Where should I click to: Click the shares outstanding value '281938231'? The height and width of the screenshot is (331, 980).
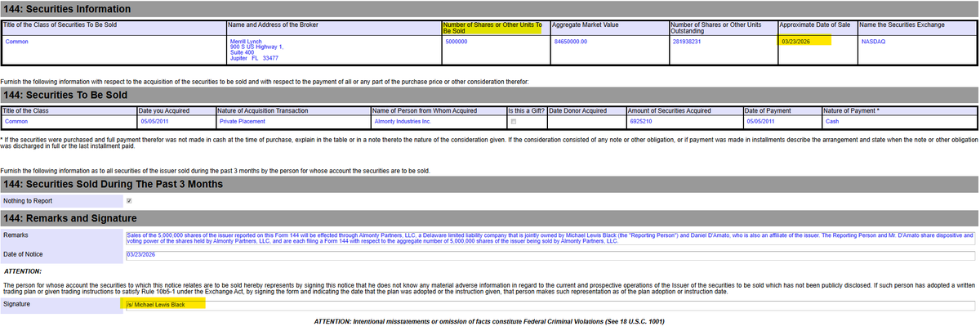pos(687,41)
